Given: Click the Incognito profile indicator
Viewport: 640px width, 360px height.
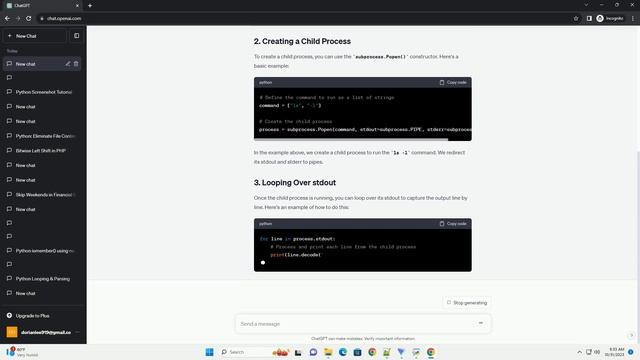Looking at the screenshot, I should [610, 18].
